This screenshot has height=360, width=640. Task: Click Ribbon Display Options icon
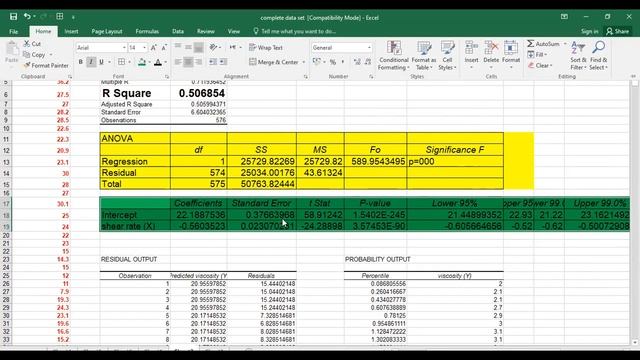coord(564,17)
